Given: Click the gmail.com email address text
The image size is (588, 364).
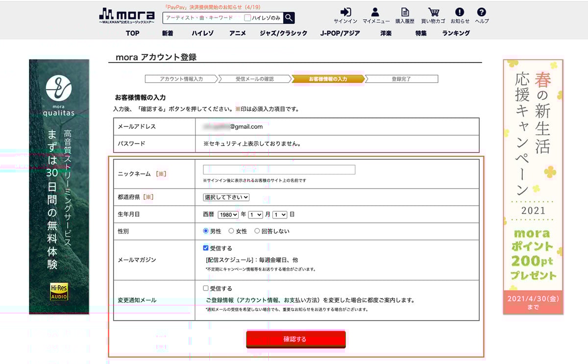Looking at the screenshot, I should coord(233,126).
